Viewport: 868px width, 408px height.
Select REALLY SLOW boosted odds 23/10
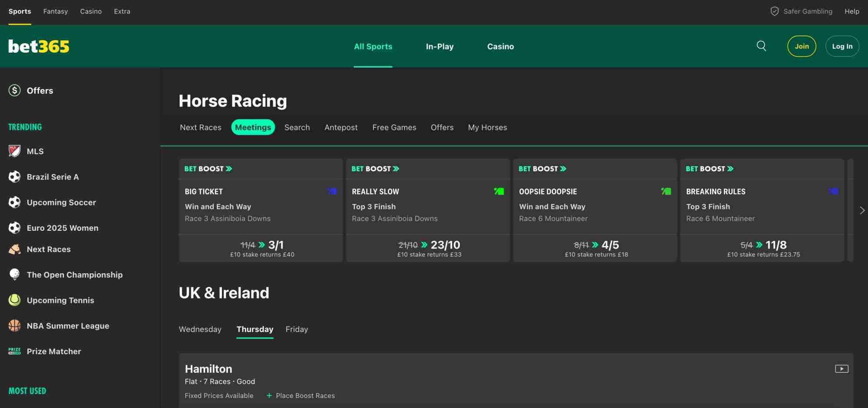click(x=428, y=248)
